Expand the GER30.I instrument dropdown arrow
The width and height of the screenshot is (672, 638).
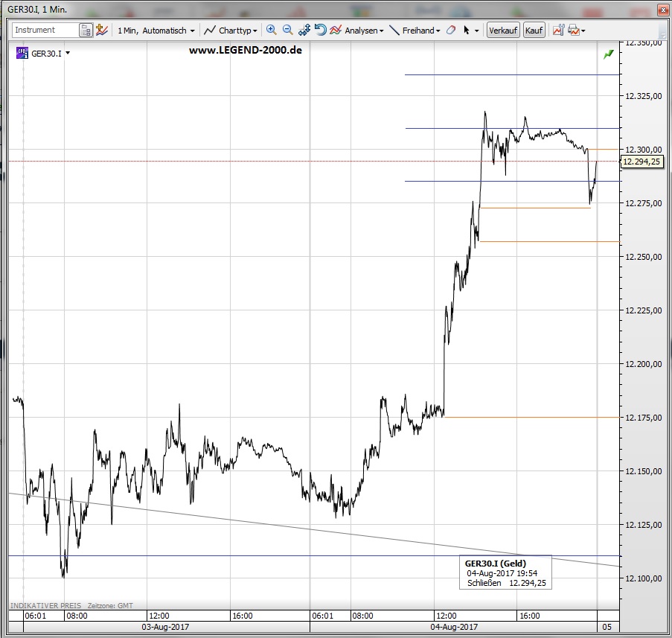coord(68,53)
